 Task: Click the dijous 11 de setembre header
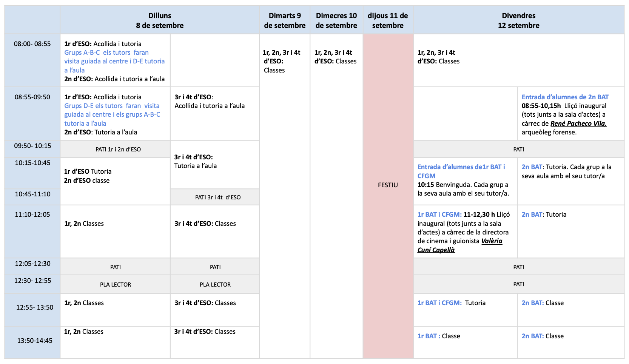[388, 20]
